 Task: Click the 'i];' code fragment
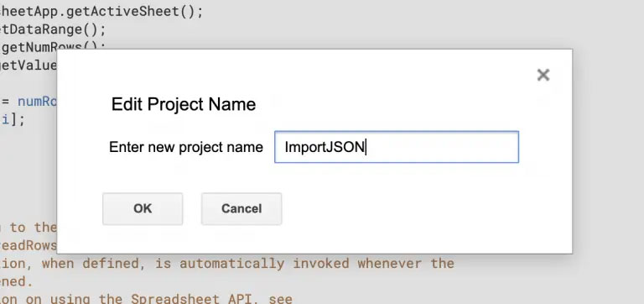[13, 120]
